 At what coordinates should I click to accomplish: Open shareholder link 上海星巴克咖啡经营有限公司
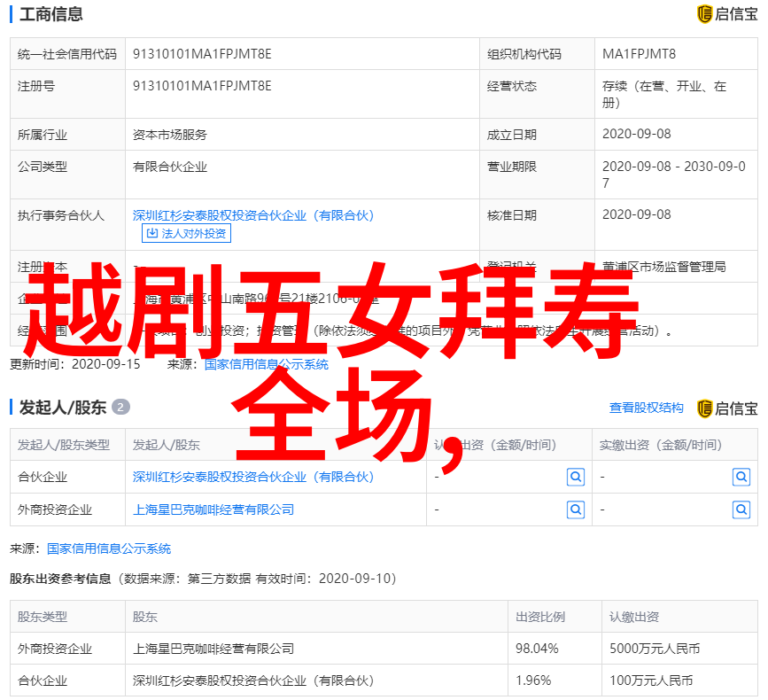pos(213,510)
